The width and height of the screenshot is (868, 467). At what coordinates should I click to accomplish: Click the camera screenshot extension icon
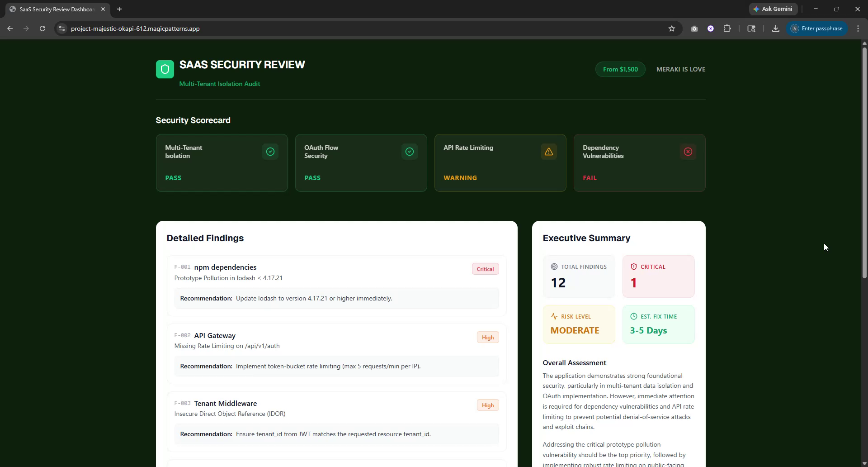(x=694, y=29)
